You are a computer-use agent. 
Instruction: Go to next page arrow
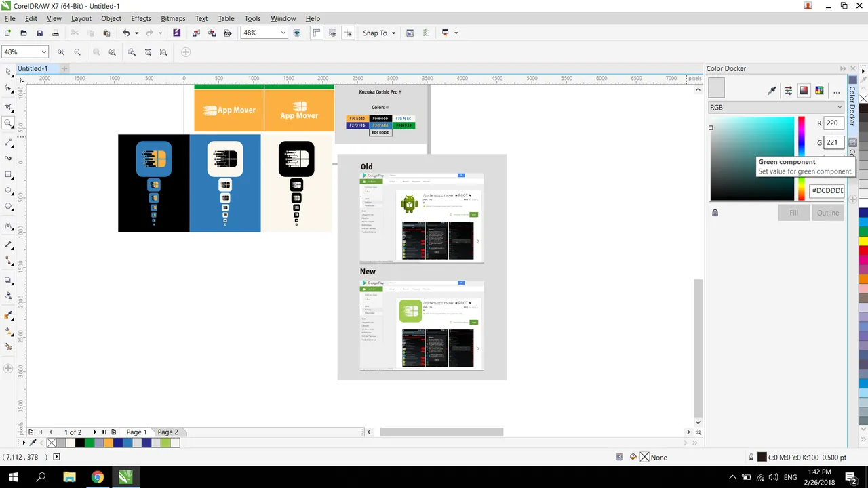click(x=96, y=432)
